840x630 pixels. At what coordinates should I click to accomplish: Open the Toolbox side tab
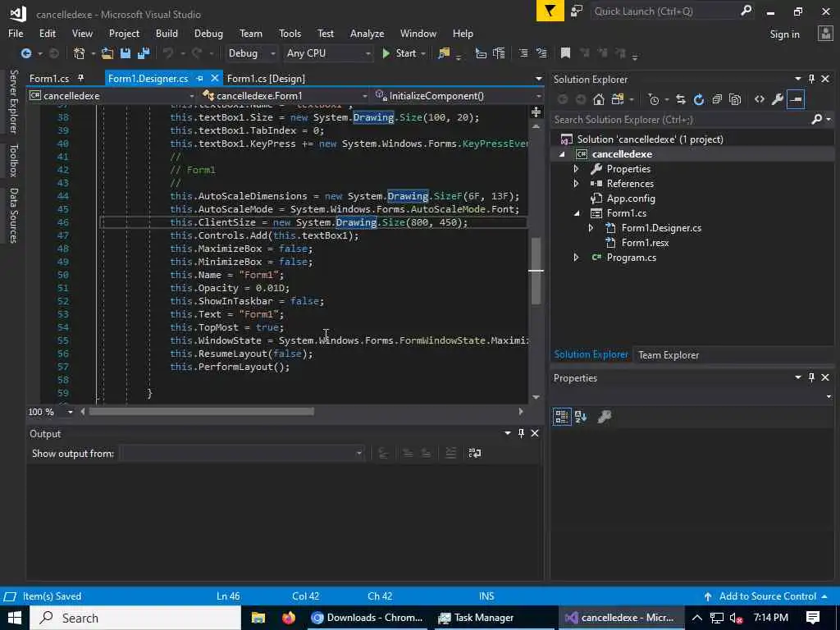tap(13, 160)
